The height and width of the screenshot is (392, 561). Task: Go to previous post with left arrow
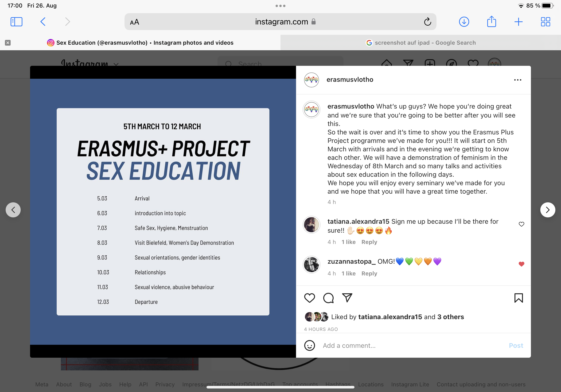pos(13,210)
